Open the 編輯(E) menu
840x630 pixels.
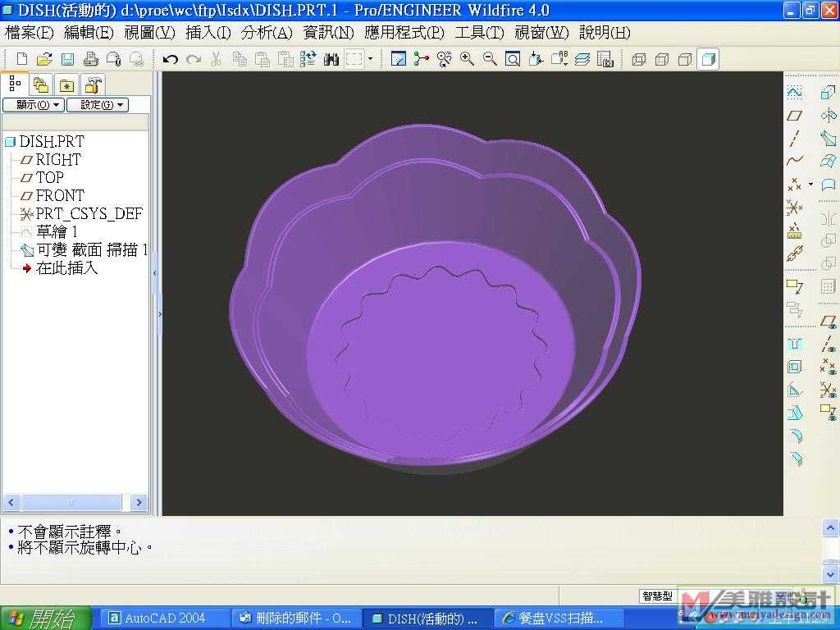[89, 33]
